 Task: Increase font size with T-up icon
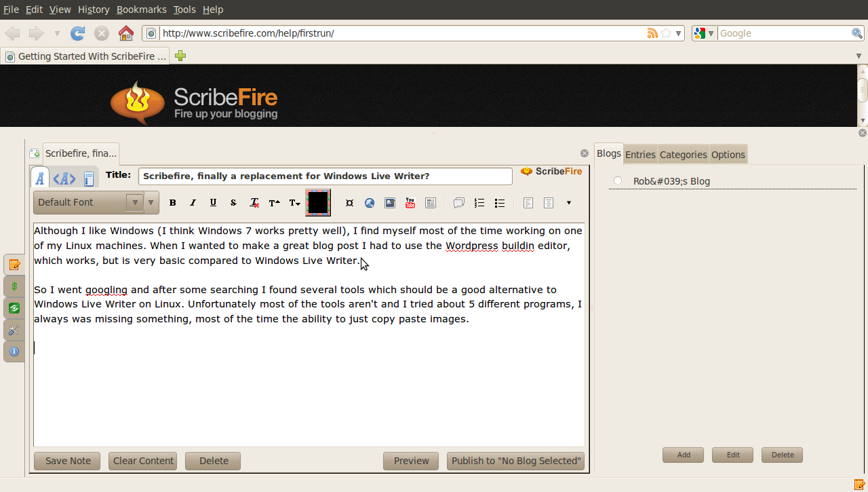274,203
